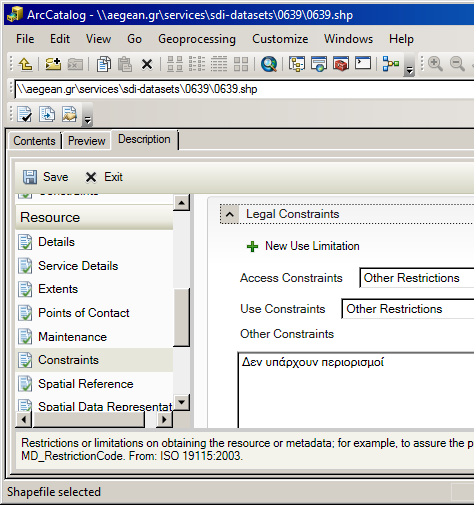Open the Use Constraints dropdown

tap(408, 309)
